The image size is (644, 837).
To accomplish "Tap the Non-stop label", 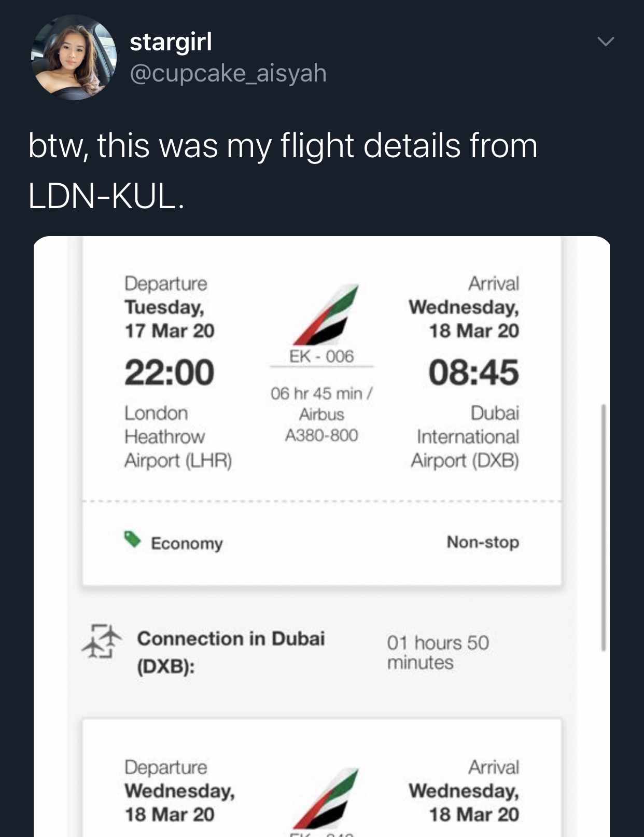I will pyautogui.click(x=483, y=542).
